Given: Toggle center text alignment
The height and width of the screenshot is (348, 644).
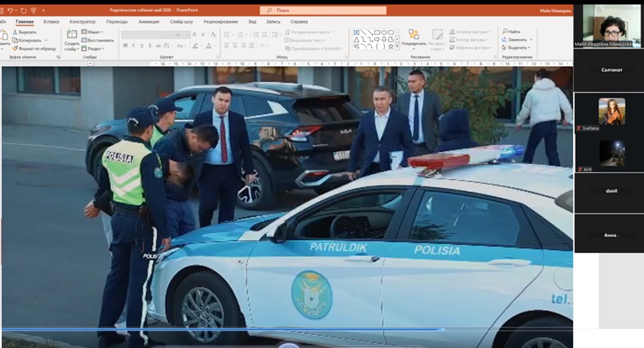Looking at the screenshot, I should 235,46.
